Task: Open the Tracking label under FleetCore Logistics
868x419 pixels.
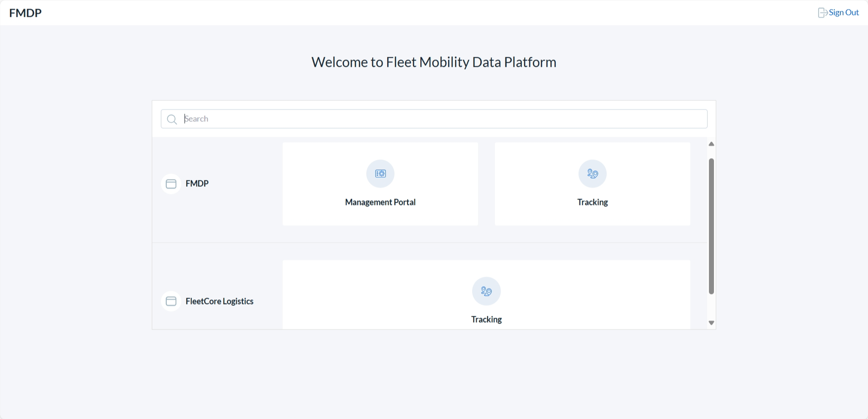Action: point(486,319)
